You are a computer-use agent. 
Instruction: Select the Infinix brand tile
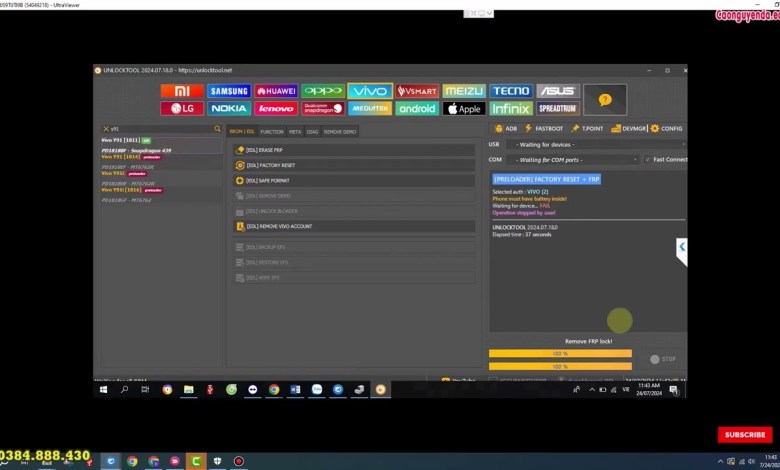point(511,108)
